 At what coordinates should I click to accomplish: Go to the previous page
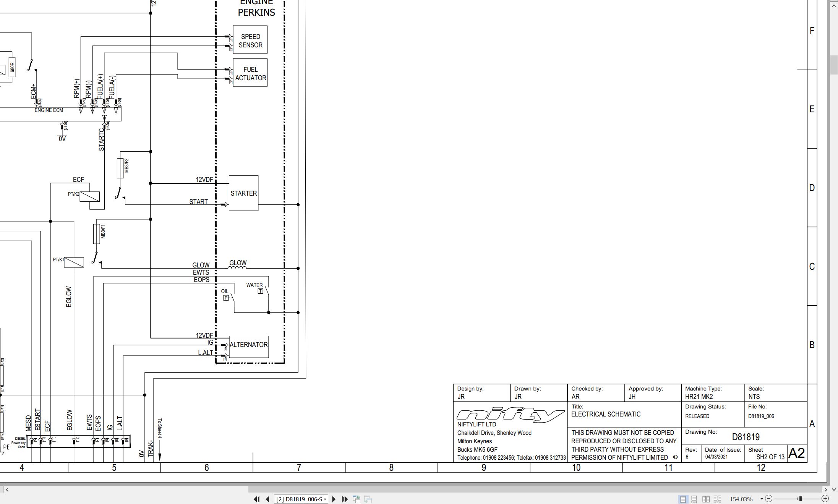click(x=267, y=499)
